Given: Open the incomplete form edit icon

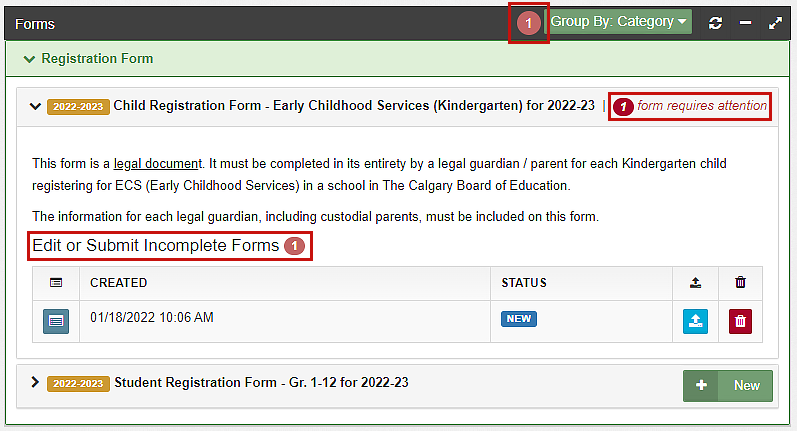Looking at the screenshot, I should click(x=56, y=321).
